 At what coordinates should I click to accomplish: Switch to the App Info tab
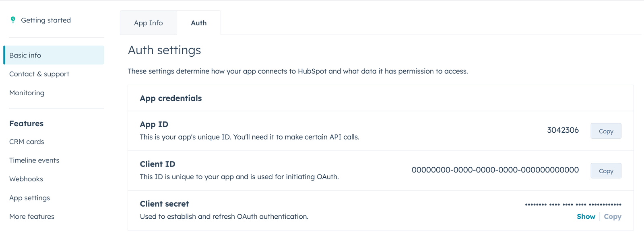tap(148, 23)
